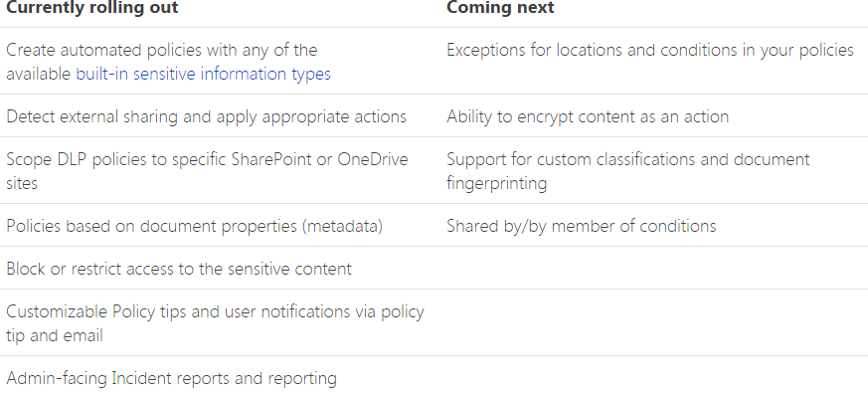868x397 pixels.
Task: Click 'Shared by/by member of conditions' cell
Action: [582, 226]
